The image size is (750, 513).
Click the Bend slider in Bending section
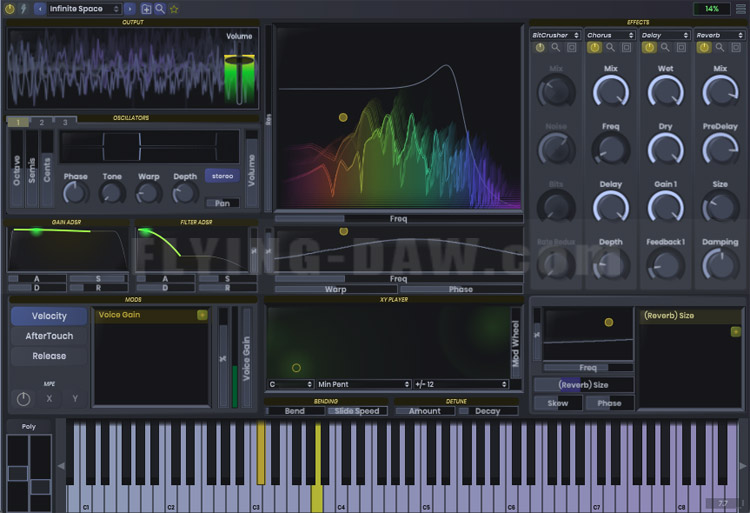[295, 411]
